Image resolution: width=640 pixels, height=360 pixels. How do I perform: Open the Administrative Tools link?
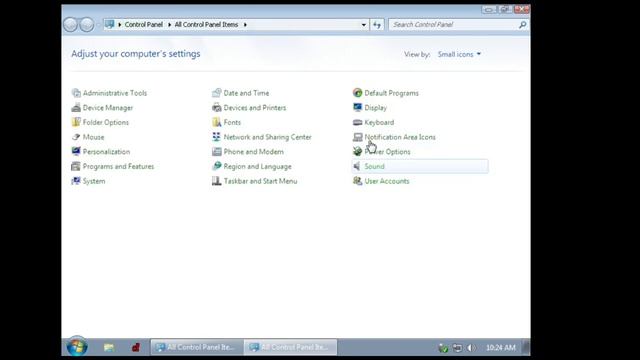pyautogui.click(x=115, y=93)
